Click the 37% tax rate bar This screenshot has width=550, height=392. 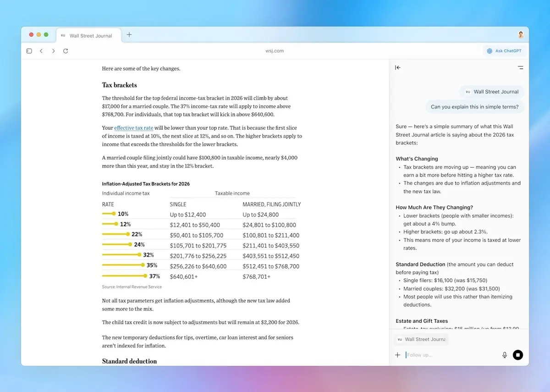(125, 276)
